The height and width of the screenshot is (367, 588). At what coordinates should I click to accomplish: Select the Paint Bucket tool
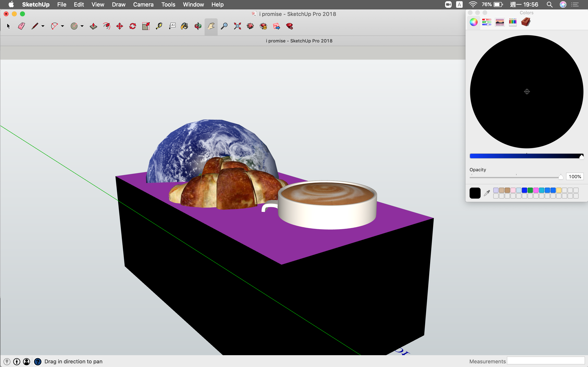184,26
